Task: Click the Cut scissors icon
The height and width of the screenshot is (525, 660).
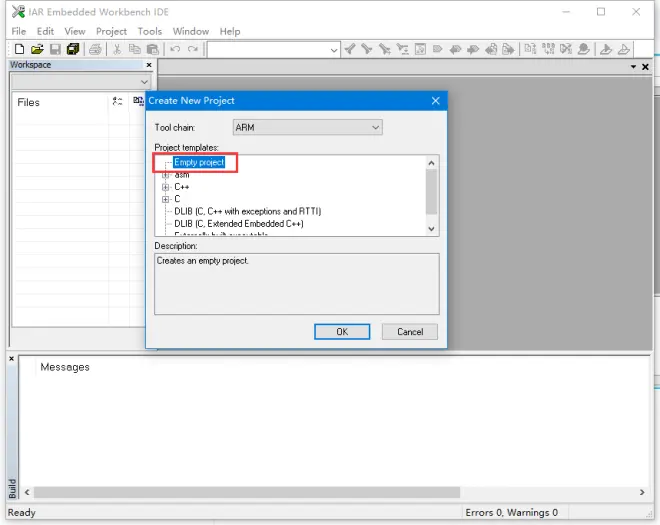Action: click(x=117, y=49)
